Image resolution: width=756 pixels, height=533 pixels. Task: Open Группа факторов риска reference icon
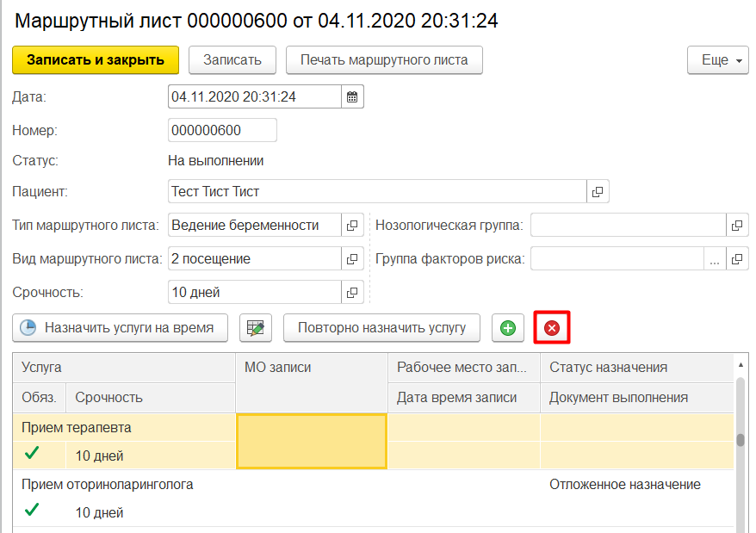[737, 258]
